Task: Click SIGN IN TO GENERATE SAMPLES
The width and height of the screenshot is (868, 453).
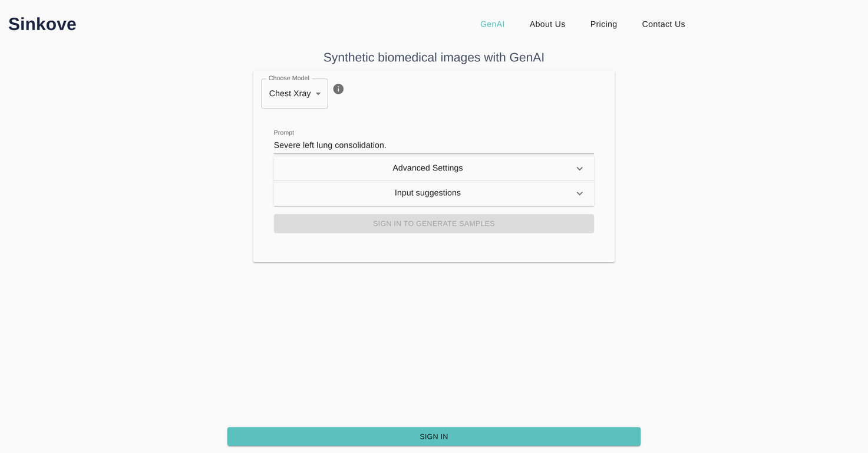Action: 434,224
